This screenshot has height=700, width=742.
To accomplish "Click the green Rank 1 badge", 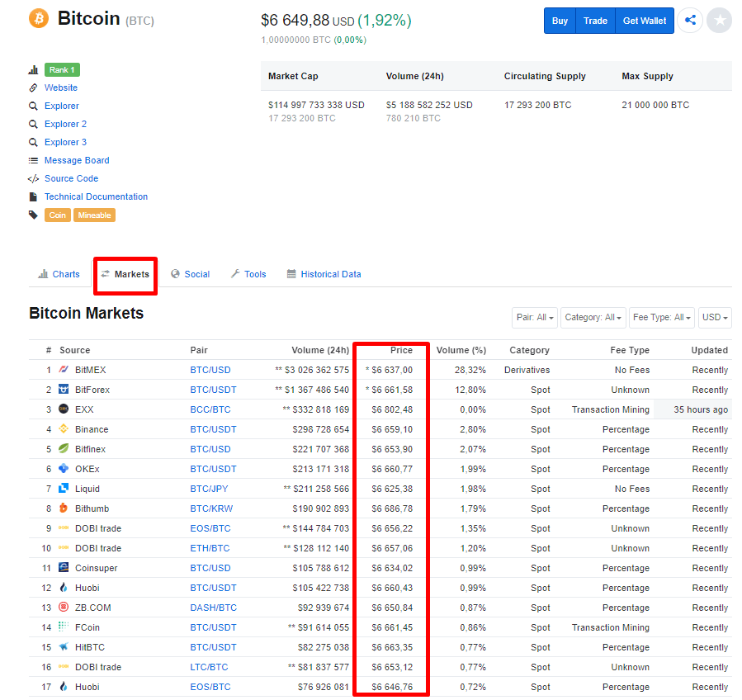I will click(62, 69).
